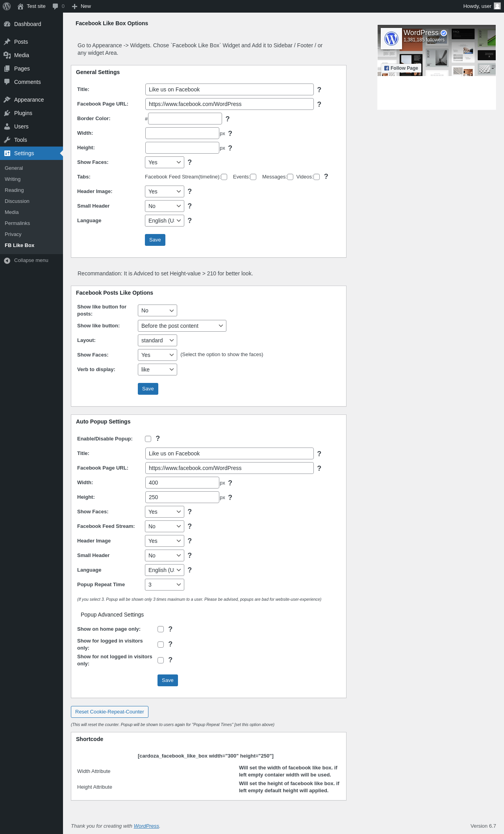Expand the Layout dropdown showing standard
This screenshot has height=834, width=504.
coord(157,340)
